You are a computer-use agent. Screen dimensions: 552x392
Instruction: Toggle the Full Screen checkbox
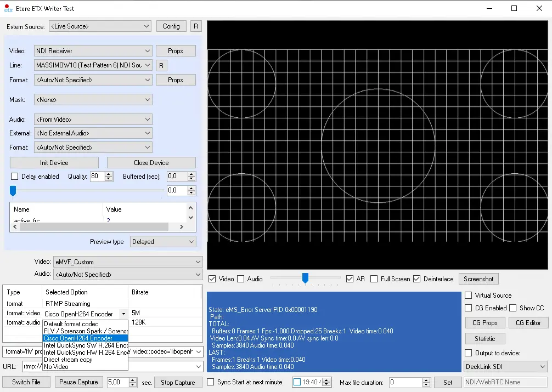pos(374,279)
